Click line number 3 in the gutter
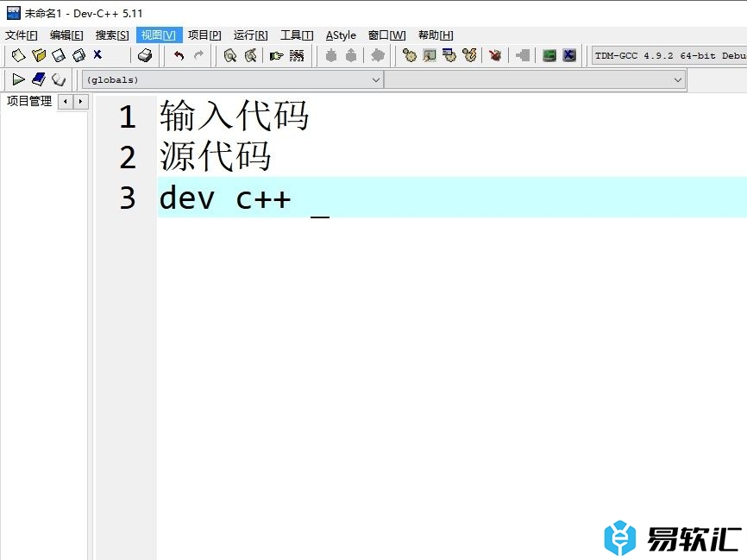 point(127,198)
